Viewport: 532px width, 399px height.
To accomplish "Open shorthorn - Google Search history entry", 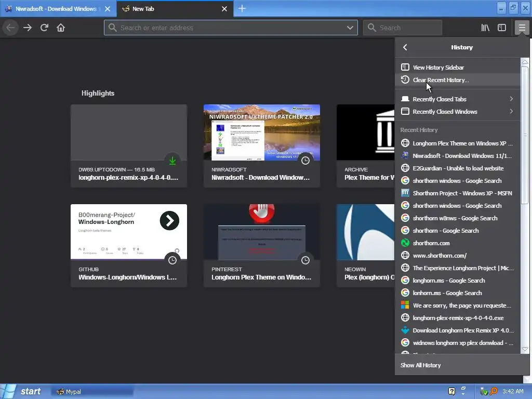I will click(x=458, y=231).
